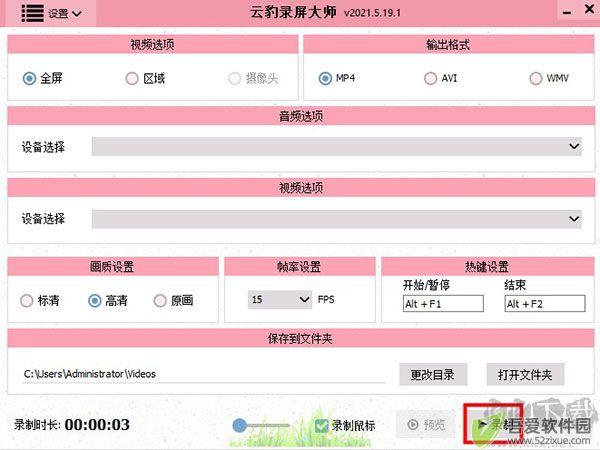Expand the video 设备选择 dropdown
The height and width of the screenshot is (450, 600).
pyautogui.click(x=337, y=219)
